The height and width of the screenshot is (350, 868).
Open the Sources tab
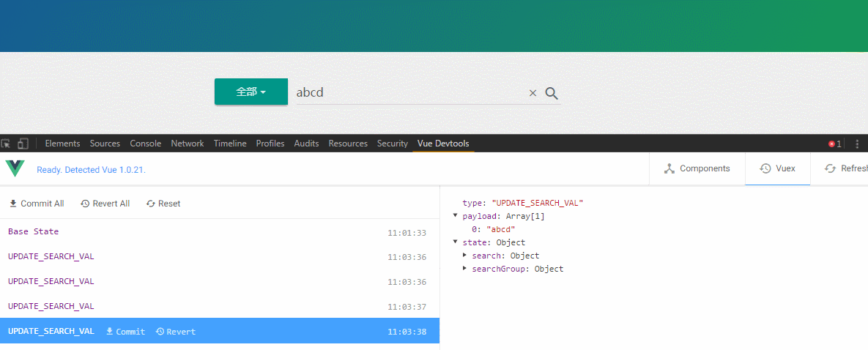click(x=105, y=144)
